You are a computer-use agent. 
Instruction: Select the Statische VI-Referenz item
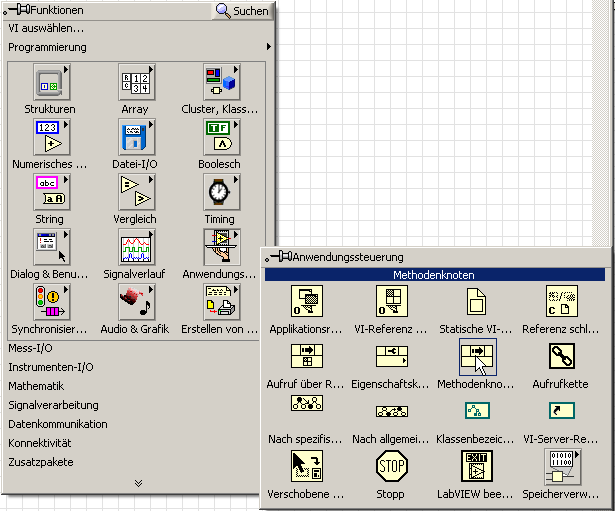coord(477,301)
